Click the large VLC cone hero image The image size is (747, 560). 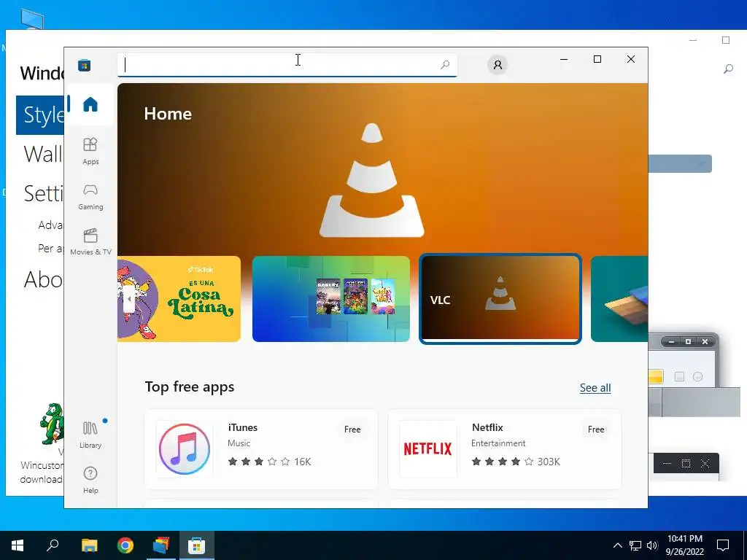click(x=371, y=180)
